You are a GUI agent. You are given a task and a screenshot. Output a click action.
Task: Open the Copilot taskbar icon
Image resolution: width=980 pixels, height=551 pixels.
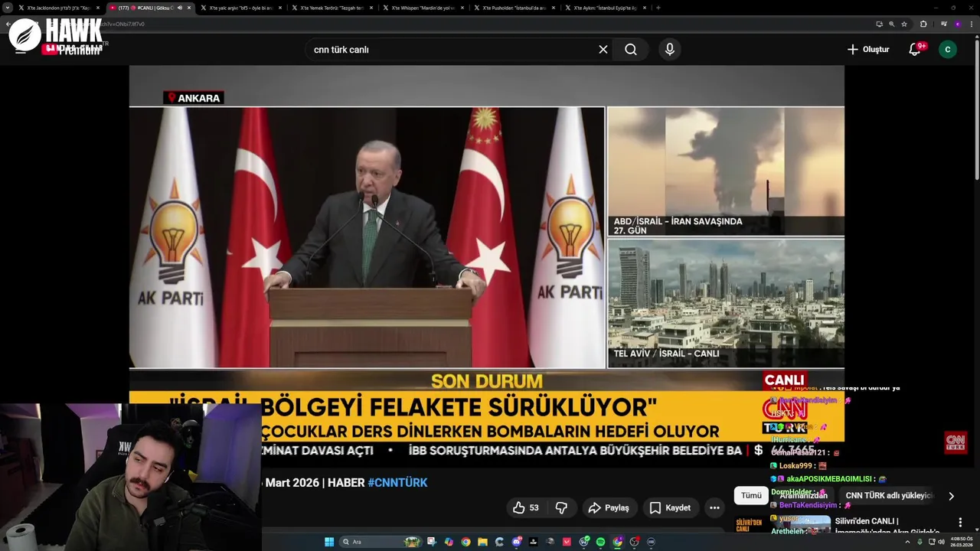point(449,542)
